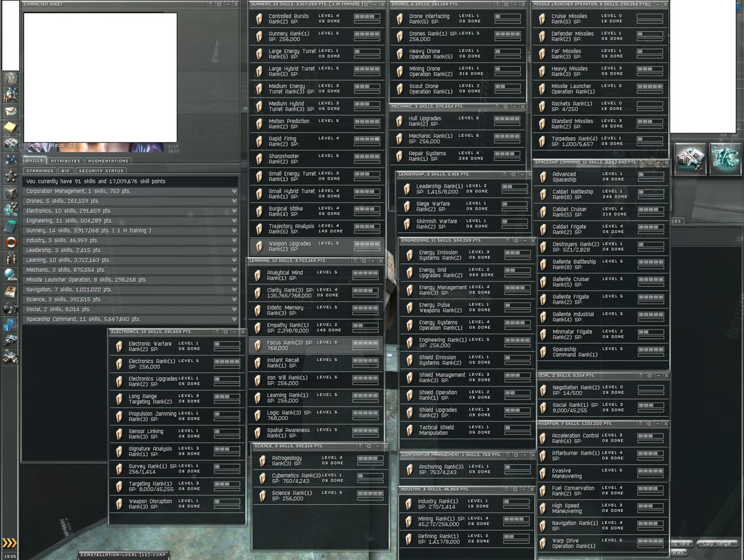Open the headphones jukebox icon in sidebar
Viewport: 744px width, 560px height.
coord(11,307)
